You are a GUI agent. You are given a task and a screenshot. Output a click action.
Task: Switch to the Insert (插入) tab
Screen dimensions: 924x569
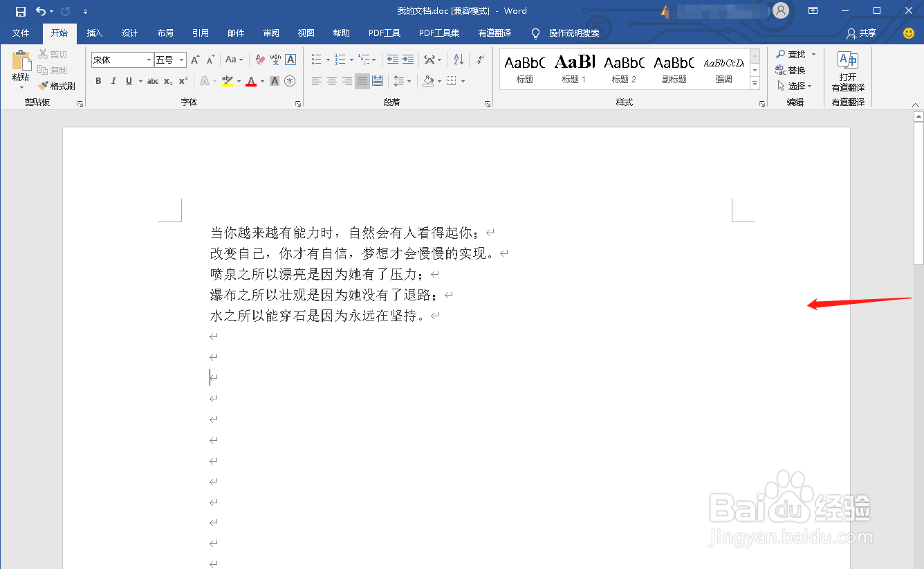(95, 33)
